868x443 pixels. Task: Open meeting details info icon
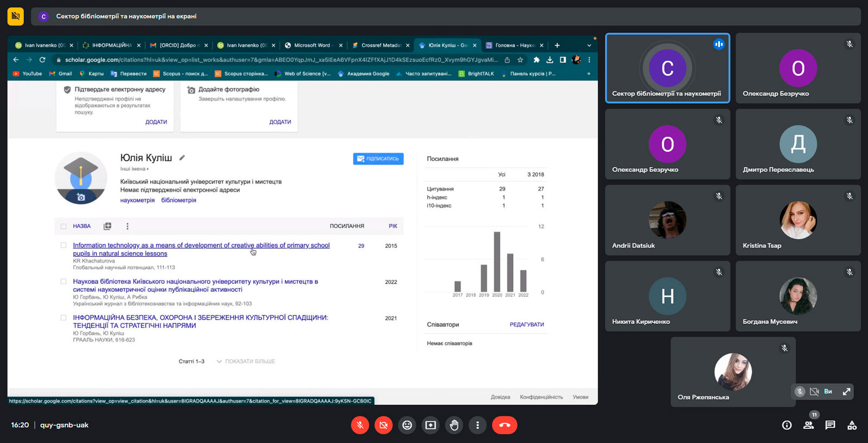(787, 425)
